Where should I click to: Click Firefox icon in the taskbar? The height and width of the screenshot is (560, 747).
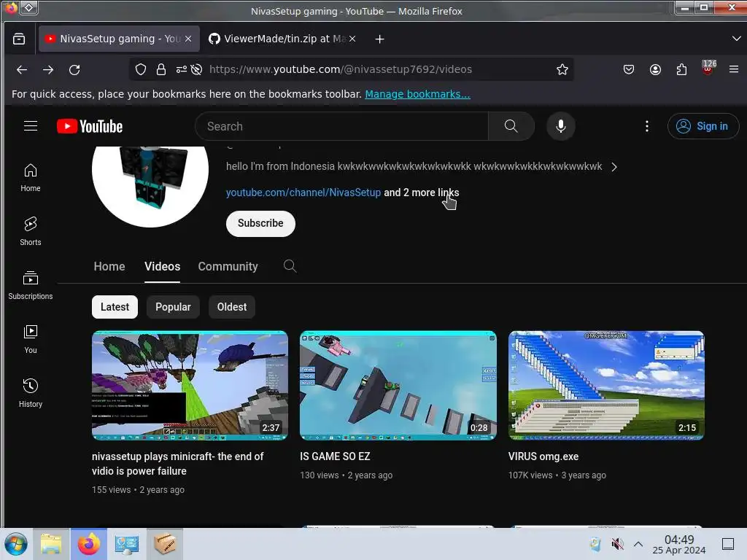coord(89,544)
